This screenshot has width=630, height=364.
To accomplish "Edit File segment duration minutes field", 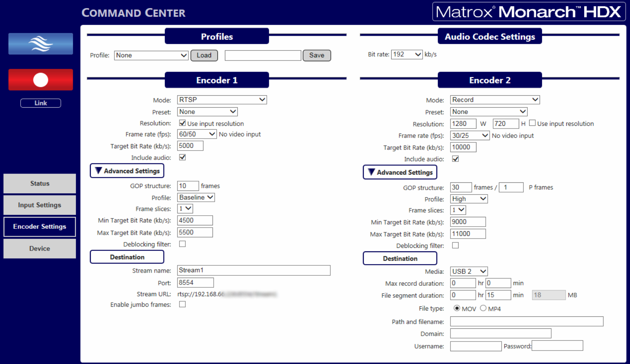I will pos(499,295).
